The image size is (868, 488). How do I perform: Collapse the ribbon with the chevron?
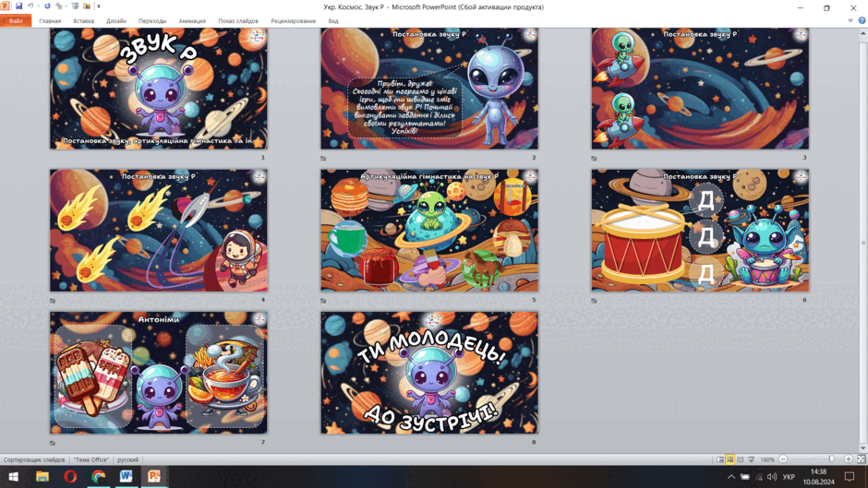click(x=850, y=20)
